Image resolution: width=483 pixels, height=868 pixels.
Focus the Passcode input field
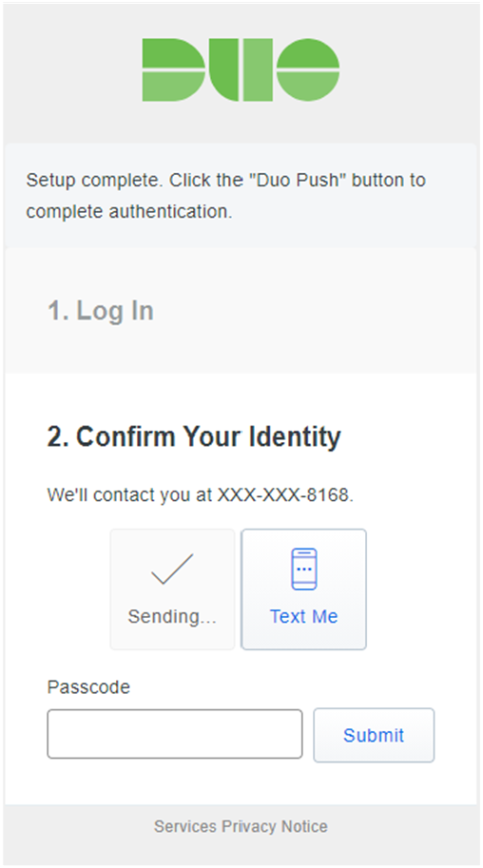tap(175, 734)
